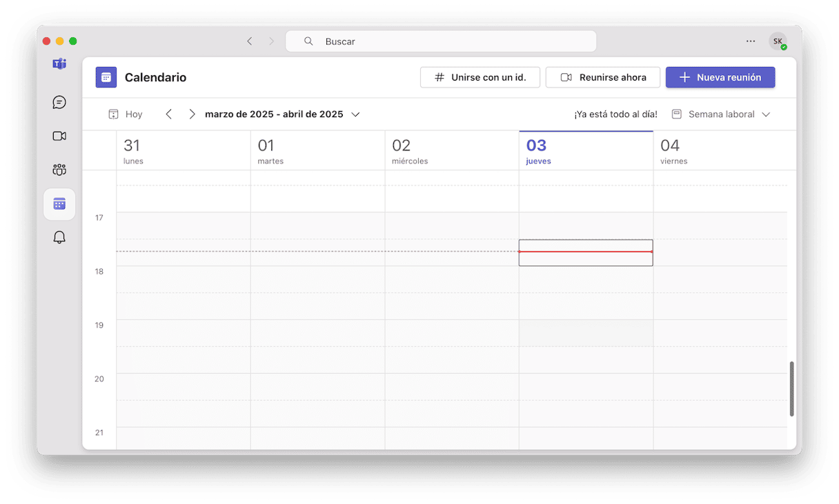Open the video Meet section in sidebar
Viewport: 839px width, 504px height.
59,136
